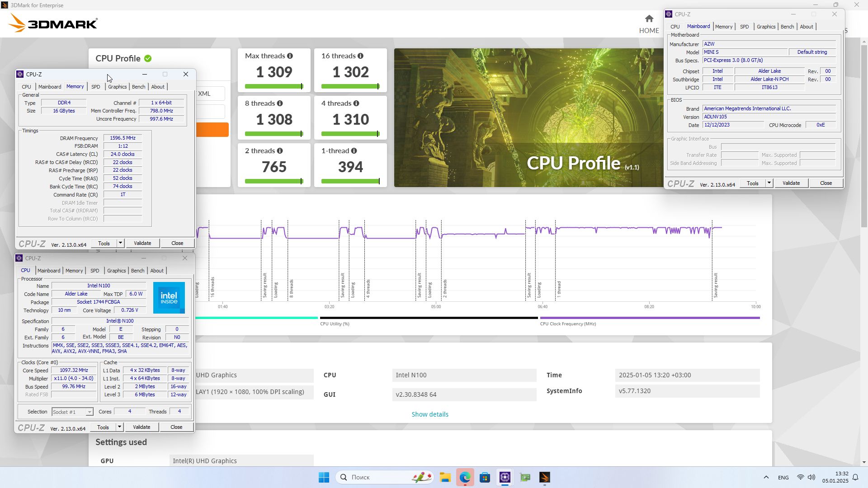Click Close button in CPU CPU-Z window
Viewport: 868px width, 488px height.
click(176, 427)
